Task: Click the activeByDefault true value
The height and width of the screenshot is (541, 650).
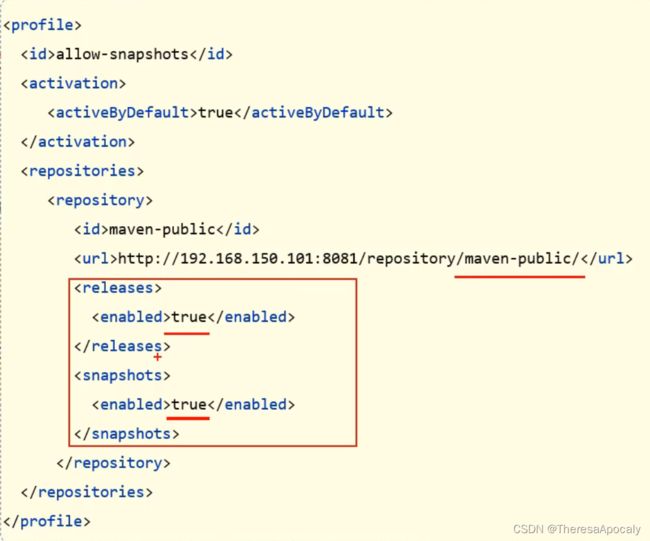Action: 216,112
